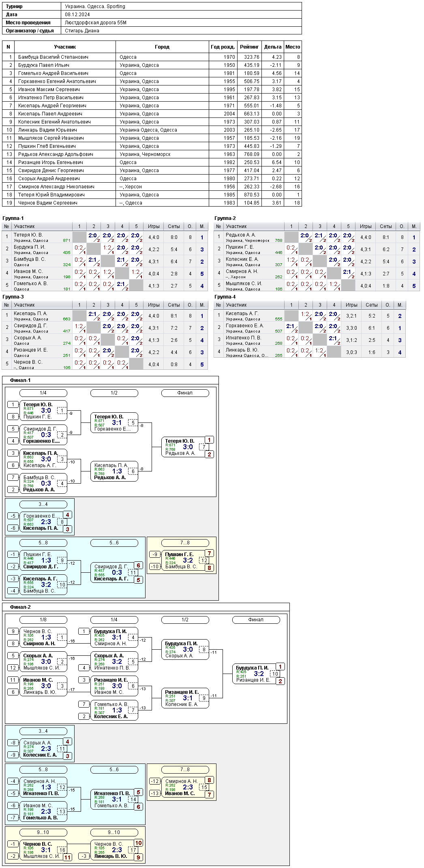Click match number 8 box in 3...4 playoff of Финал-1

pyautogui.click(x=62, y=522)
